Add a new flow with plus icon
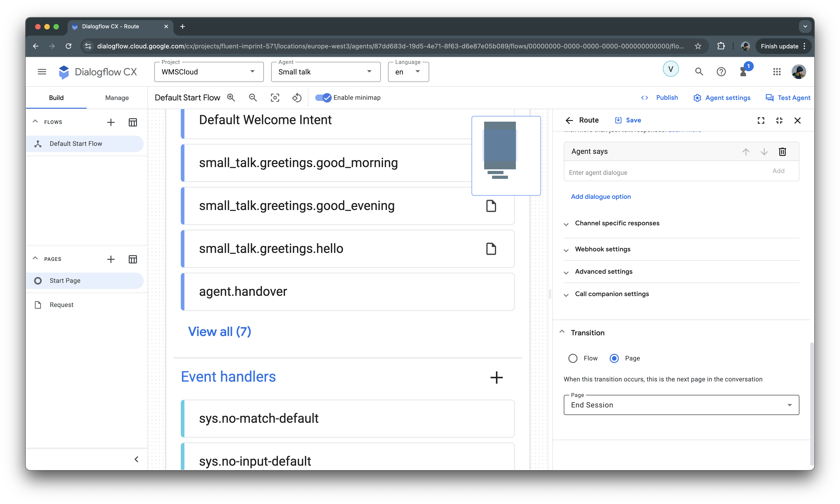The height and width of the screenshot is (504, 840). pyautogui.click(x=111, y=122)
